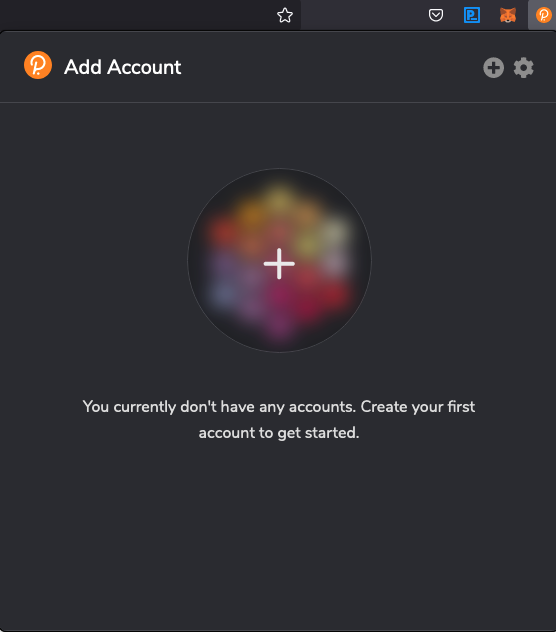Open the Pocket save icon
The image size is (556, 632).
point(435,15)
